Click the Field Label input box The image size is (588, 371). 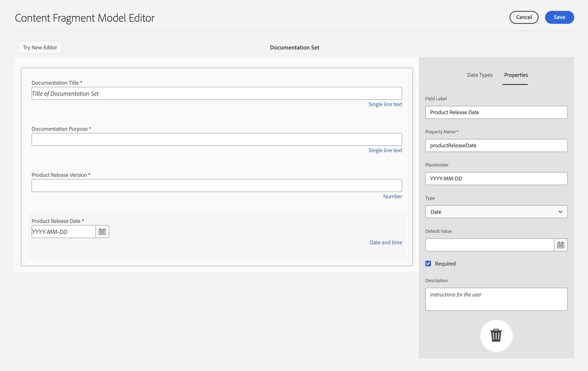[x=496, y=112]
